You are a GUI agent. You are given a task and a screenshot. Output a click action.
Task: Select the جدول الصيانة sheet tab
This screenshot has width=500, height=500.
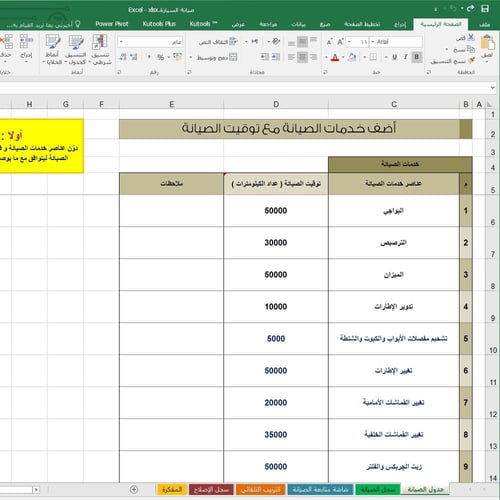426,489
